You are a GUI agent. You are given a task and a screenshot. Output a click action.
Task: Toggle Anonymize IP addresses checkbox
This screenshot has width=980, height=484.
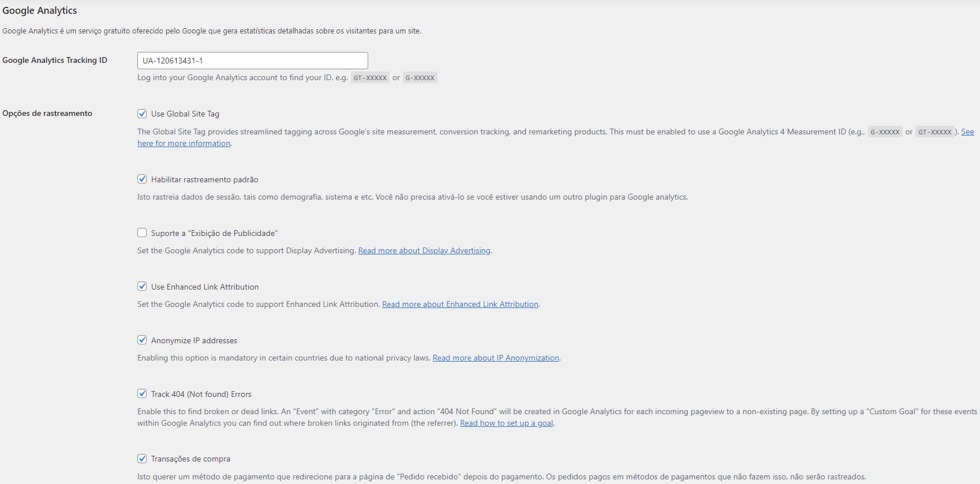[x=142, y=340]
